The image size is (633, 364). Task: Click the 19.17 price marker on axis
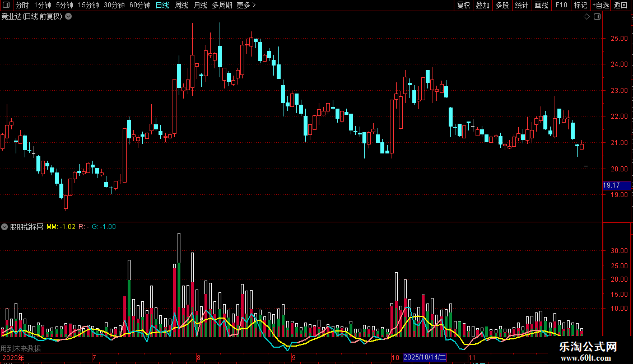[x=616, y=185]
